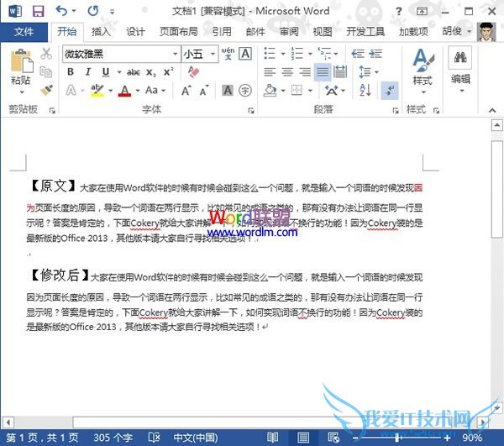Switch to 页面布局 Page Layout tab
This screenshot has height=446, width=504.
(x=179, y=31)
